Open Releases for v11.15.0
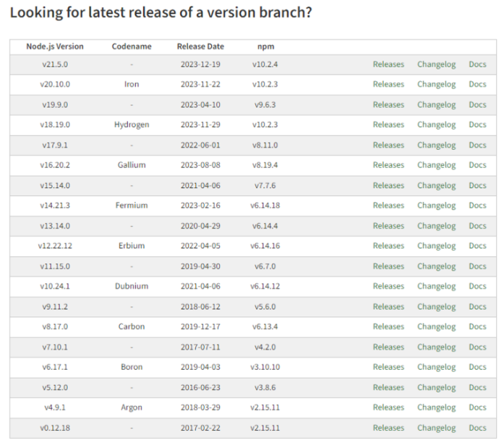 point(388,266)
